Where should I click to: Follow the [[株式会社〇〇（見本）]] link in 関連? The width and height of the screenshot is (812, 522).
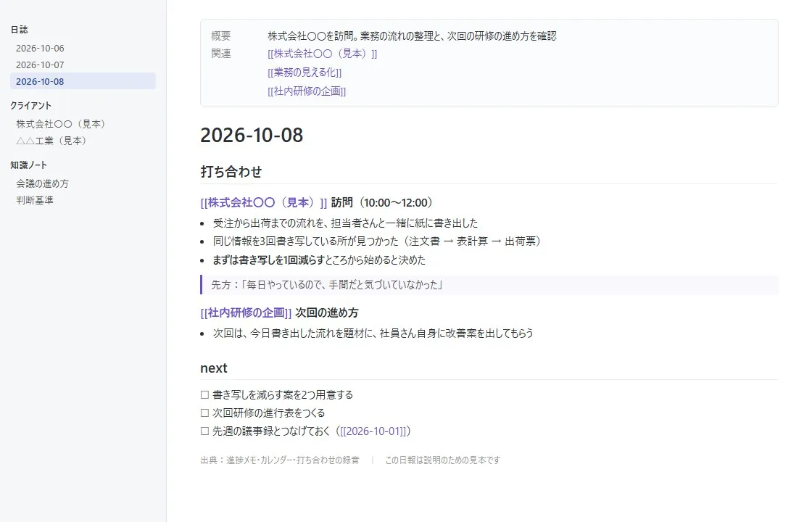click(322, 54)
